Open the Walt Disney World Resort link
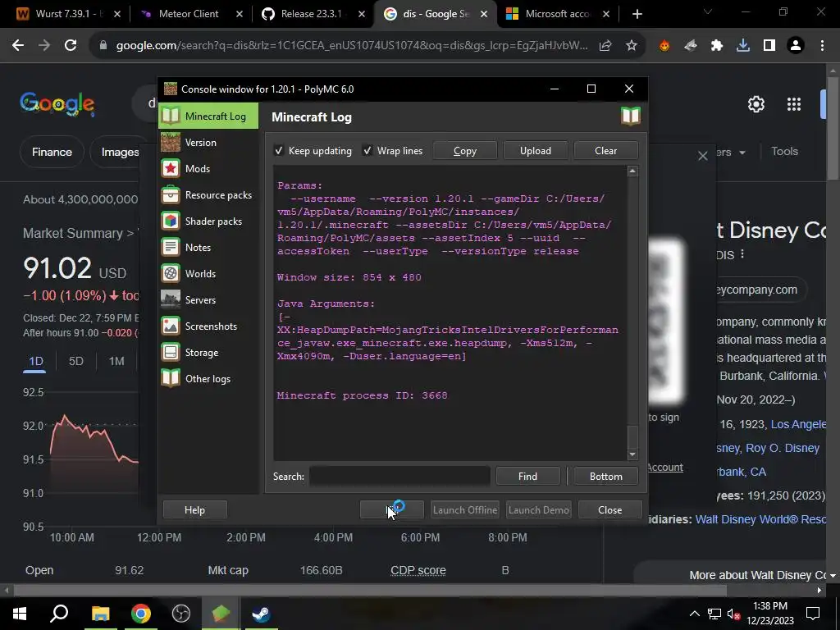This screenshot has width=840, height=630. tap(760, 519)
